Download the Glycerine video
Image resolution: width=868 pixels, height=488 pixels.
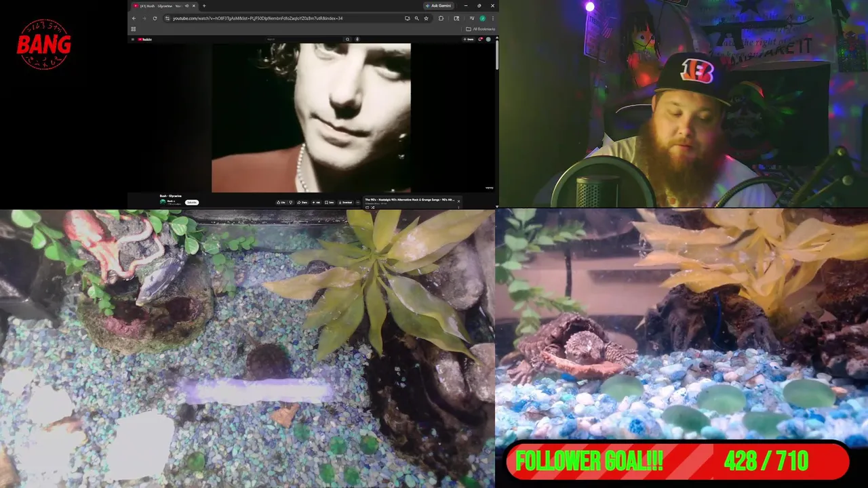pyautogui.click(x=347, y=202)
